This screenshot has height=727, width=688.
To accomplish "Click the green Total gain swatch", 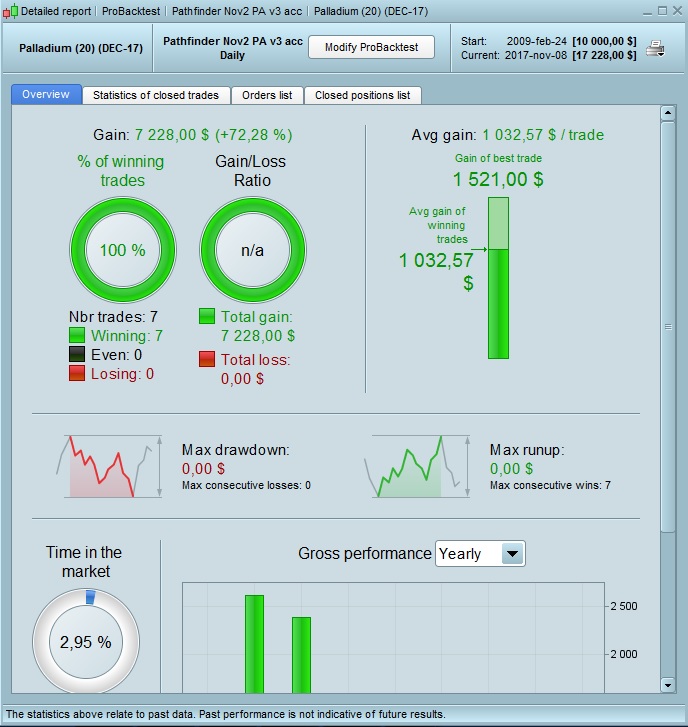I will 207,316.
